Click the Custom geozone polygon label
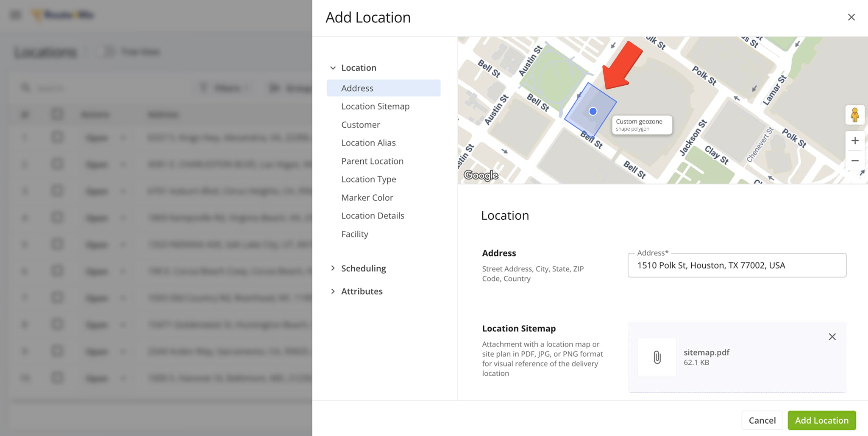The width and height of the screenshot is (868, 436). pyautogui.click(x=642, y=125)
